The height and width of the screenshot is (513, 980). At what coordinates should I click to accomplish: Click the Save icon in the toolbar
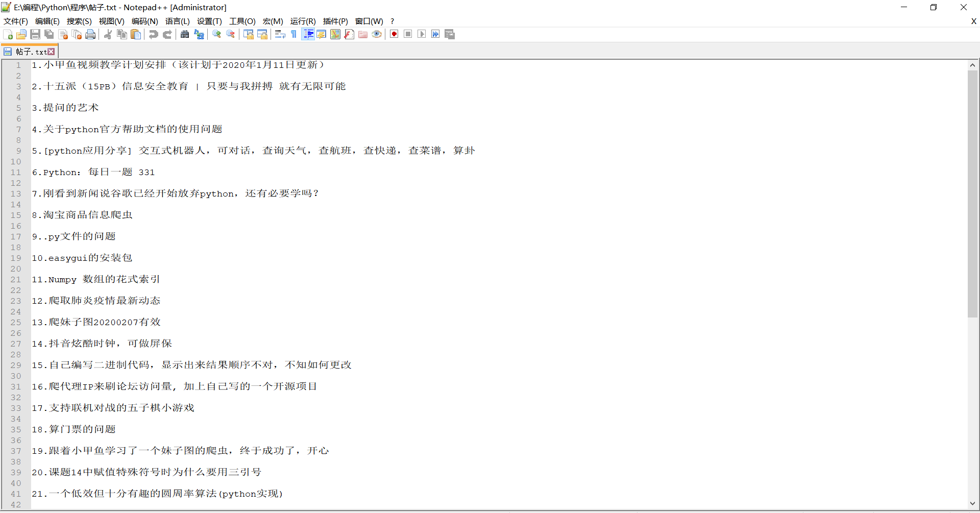click(x=35, y=34)
